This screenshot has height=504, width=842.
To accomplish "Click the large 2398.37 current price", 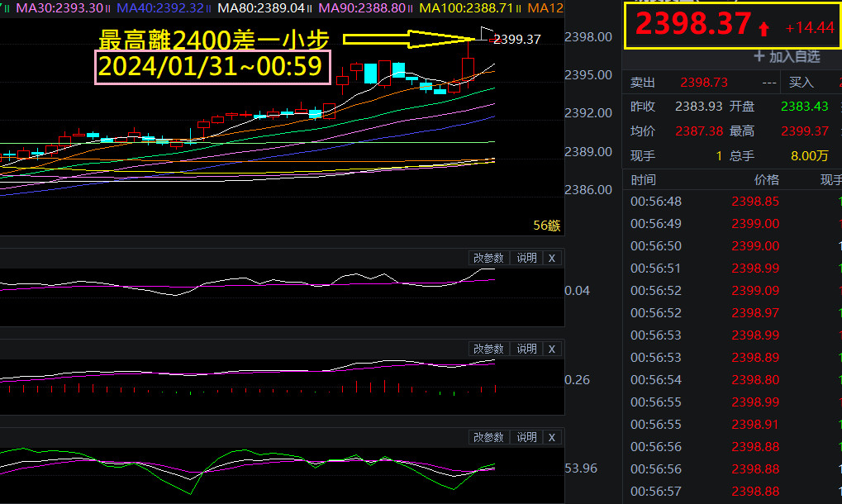I will [x=693, y=24].
